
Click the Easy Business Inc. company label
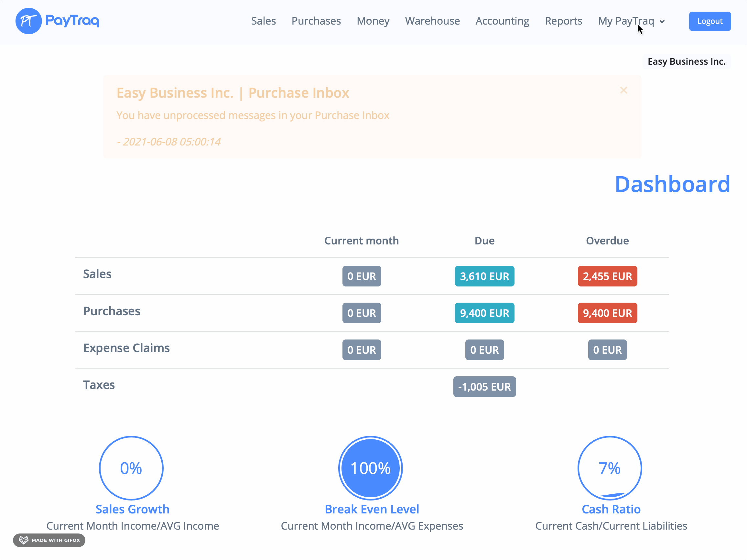click(x=686, y=61)
